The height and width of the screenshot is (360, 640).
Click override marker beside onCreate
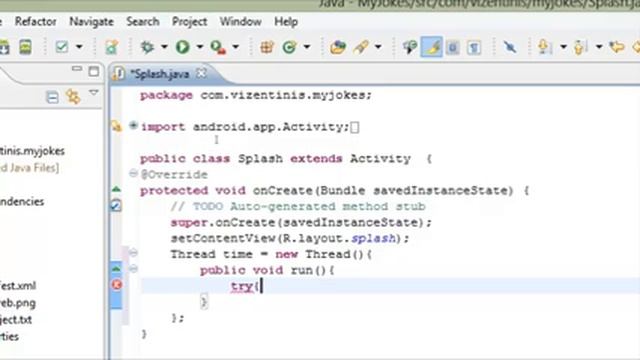[x=116, y=189]
